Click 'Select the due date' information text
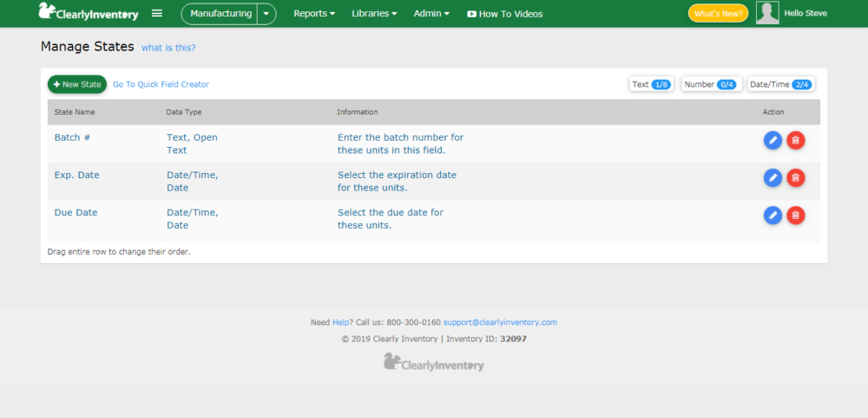Viewport: 868px width, 418px height. click(x=391, y=219)
